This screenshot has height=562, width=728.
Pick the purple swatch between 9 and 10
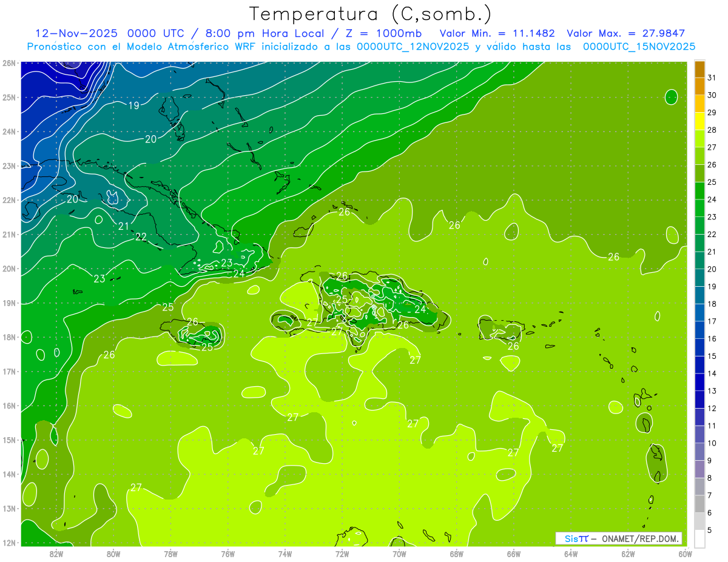click(699, 452)
